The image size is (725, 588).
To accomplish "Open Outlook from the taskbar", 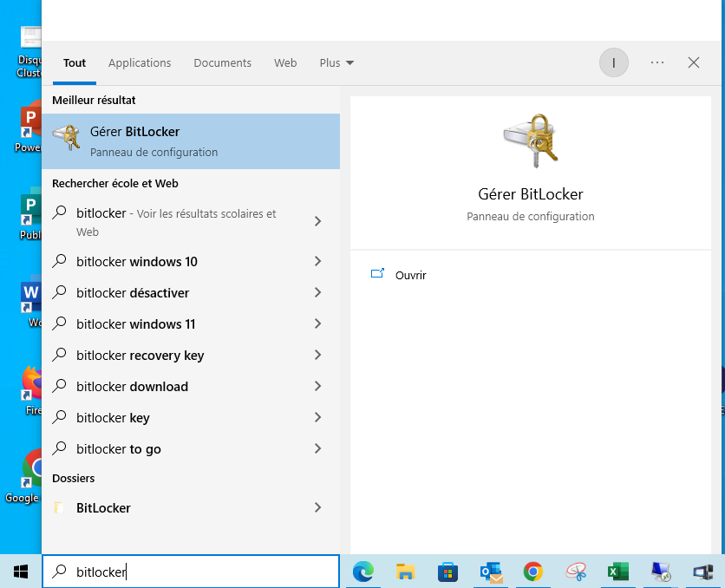I will [490, 572].
